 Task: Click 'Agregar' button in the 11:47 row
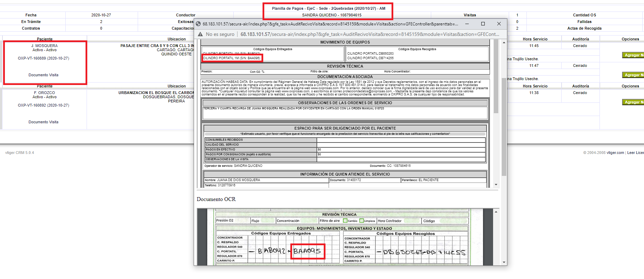(633, 75)
